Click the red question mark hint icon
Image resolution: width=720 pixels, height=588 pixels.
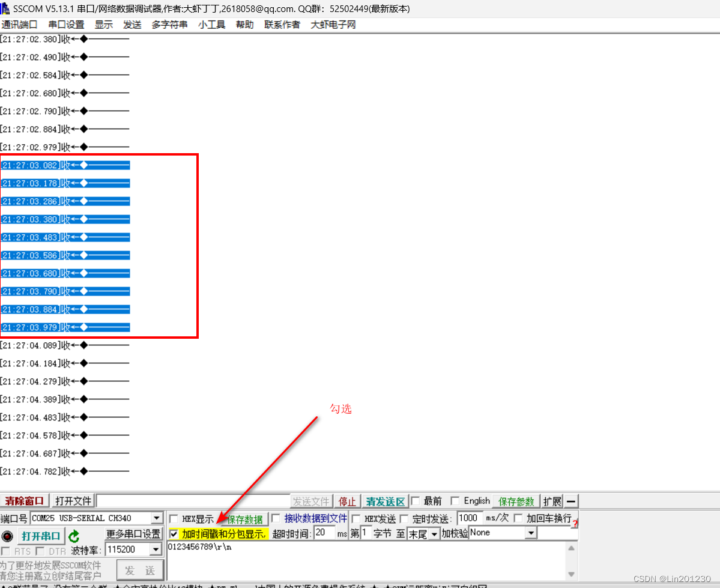575,524
